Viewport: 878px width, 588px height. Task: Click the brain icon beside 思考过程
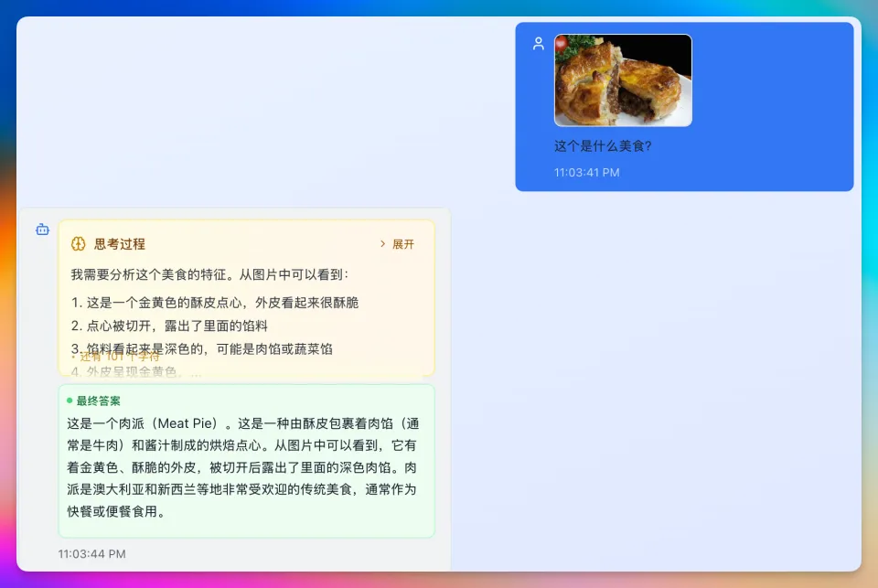click(x=79, y=244)
